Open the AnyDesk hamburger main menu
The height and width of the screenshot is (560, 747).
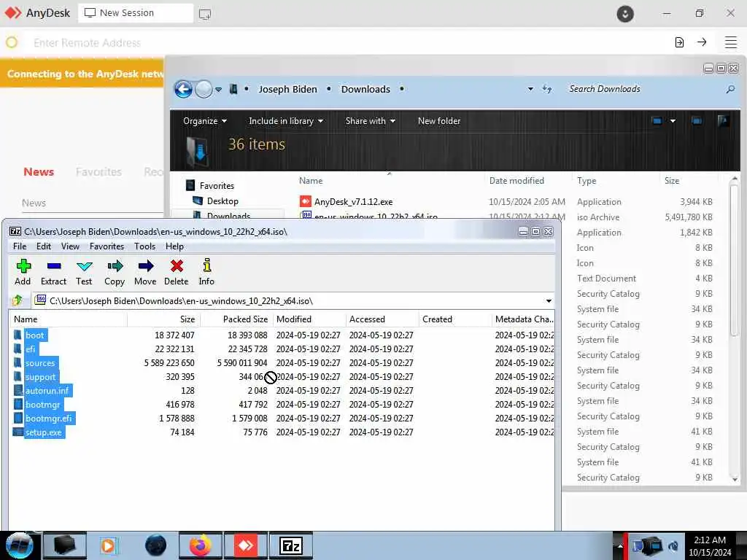tap(731, 42)
